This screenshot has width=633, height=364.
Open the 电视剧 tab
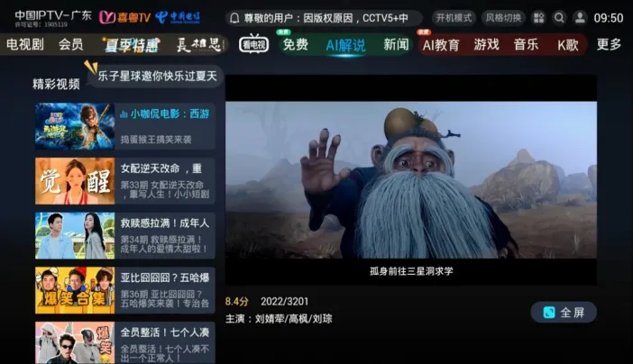(25, 44)
